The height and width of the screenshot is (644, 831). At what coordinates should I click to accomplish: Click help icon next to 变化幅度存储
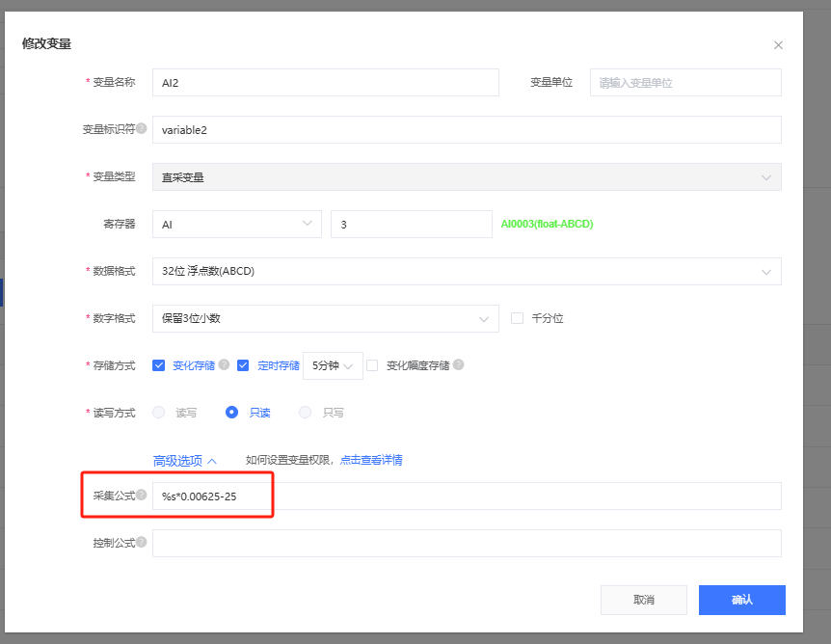[459, 365]
